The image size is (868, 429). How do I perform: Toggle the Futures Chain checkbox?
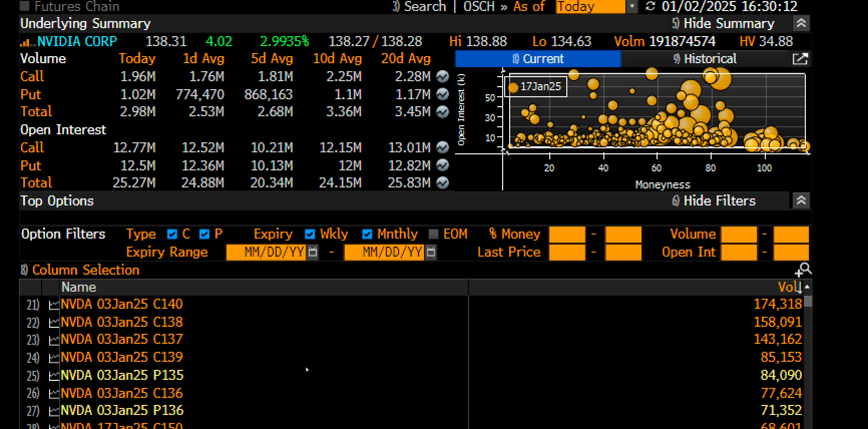pyautogui.click(x=25, y=6)
